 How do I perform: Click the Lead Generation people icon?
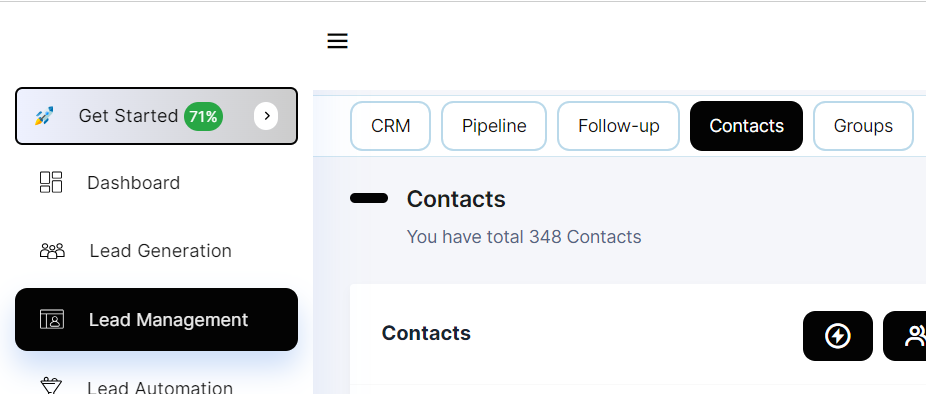(x=52, y=251)
